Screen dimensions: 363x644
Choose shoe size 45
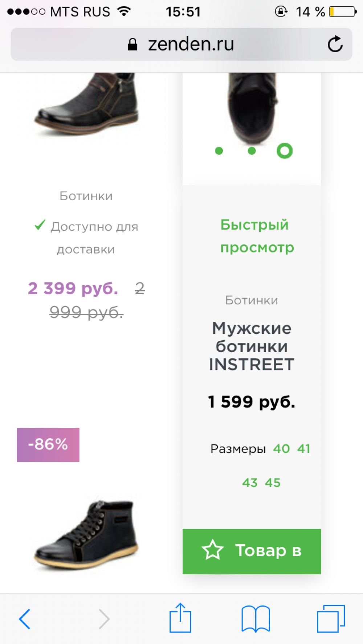[x=273, y=483]
